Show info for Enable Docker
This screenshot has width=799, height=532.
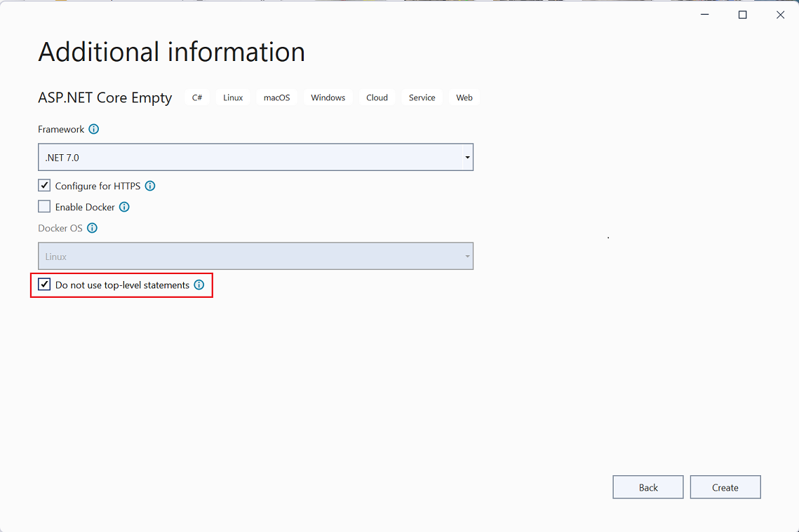click(124, 207)
